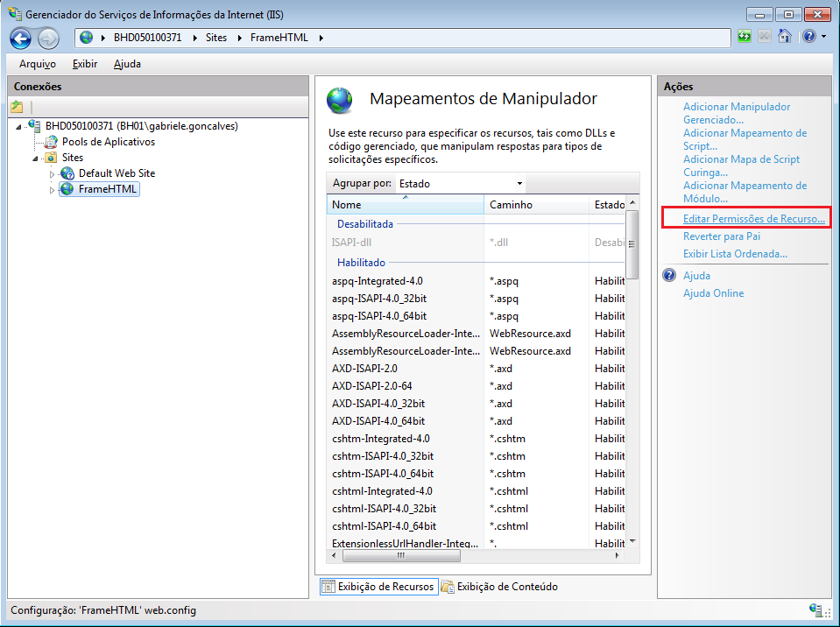
Task: Expand breadcrumb arrow after BHD050100371
Action: [x=194, y=38]
